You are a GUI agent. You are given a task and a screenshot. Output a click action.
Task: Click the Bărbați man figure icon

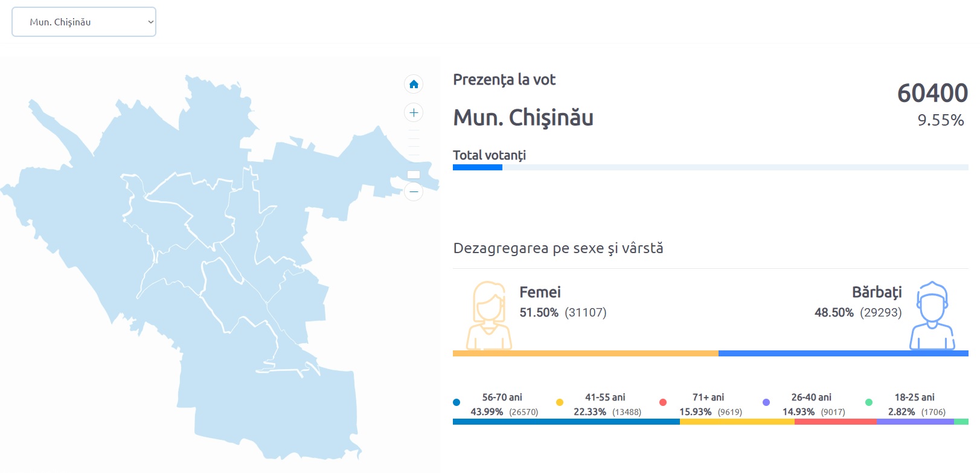click(x=932, y=315)
